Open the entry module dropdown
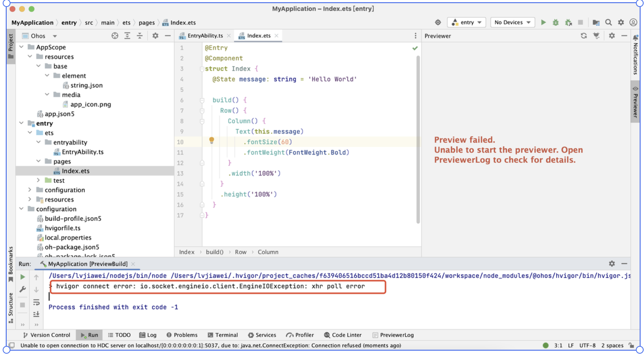The height and width of the screenshot is (356, 644). (467, 22)
